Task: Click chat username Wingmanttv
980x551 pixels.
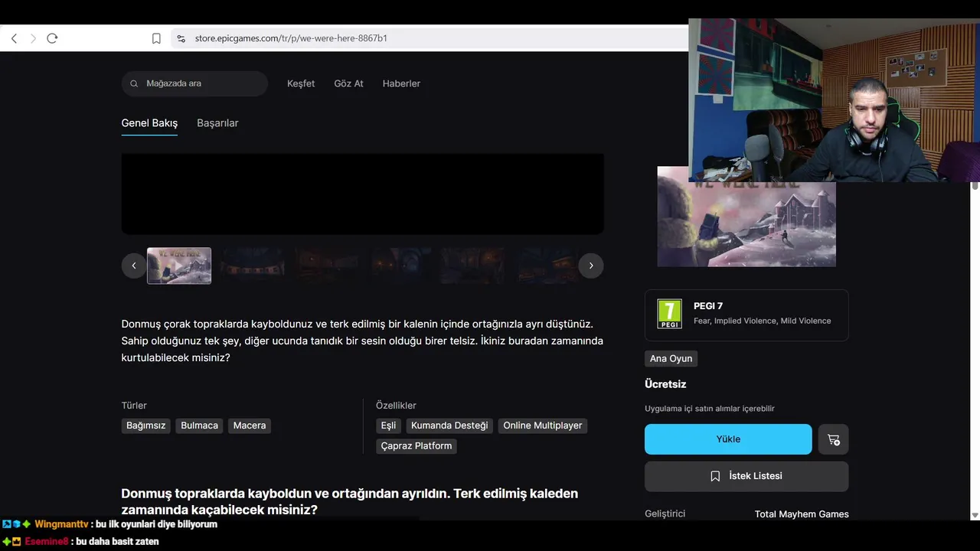Action: click(61, 525)
